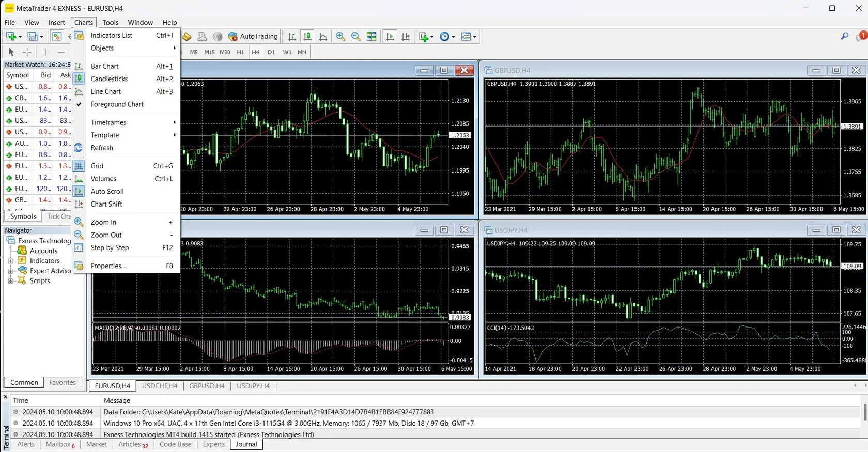Switch to D1 timeframe
This screenshot has width=868, height=452.
click(x=271, y=52)
